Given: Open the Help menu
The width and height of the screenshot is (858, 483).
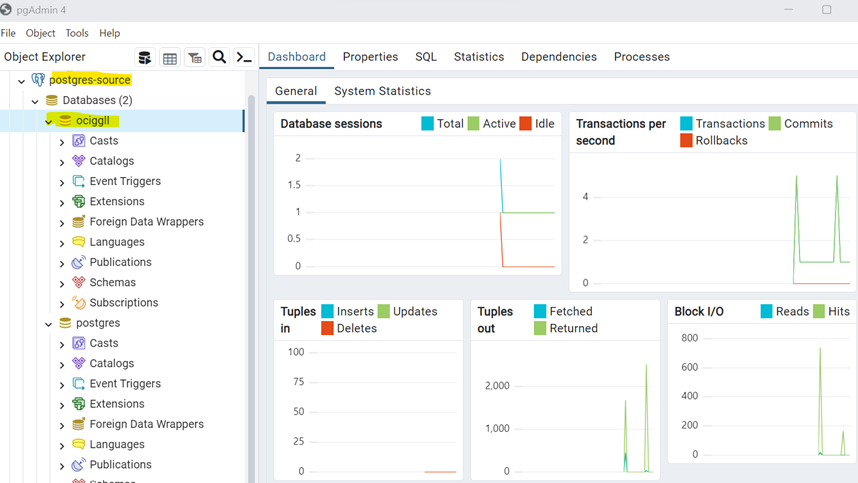Looking at the screenshot, I should click(x=109, y=33).
